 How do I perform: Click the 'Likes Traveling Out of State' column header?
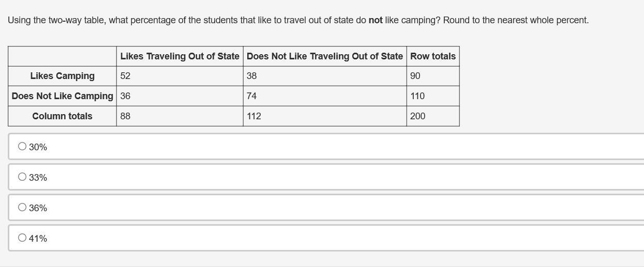point(179,56)
